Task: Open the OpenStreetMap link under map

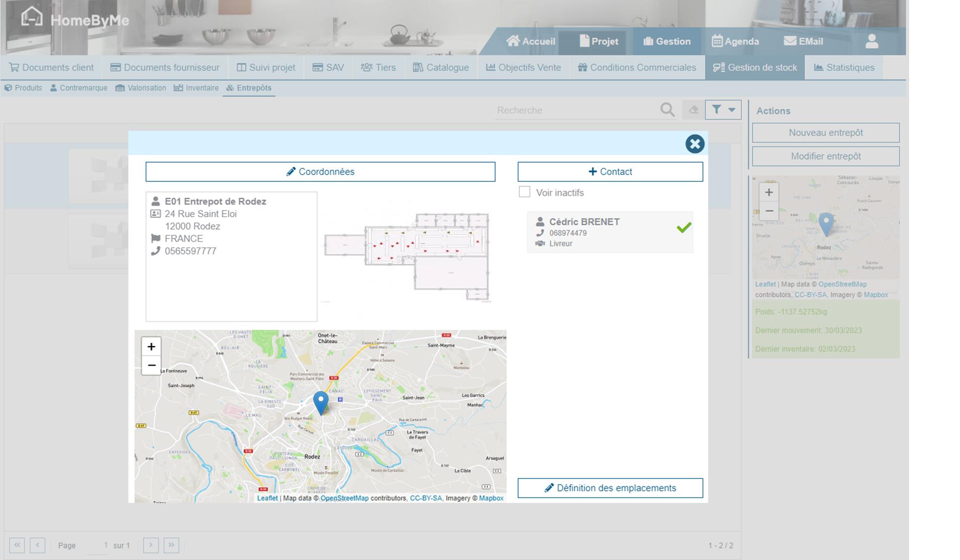Action: click(x=344, y=498)
